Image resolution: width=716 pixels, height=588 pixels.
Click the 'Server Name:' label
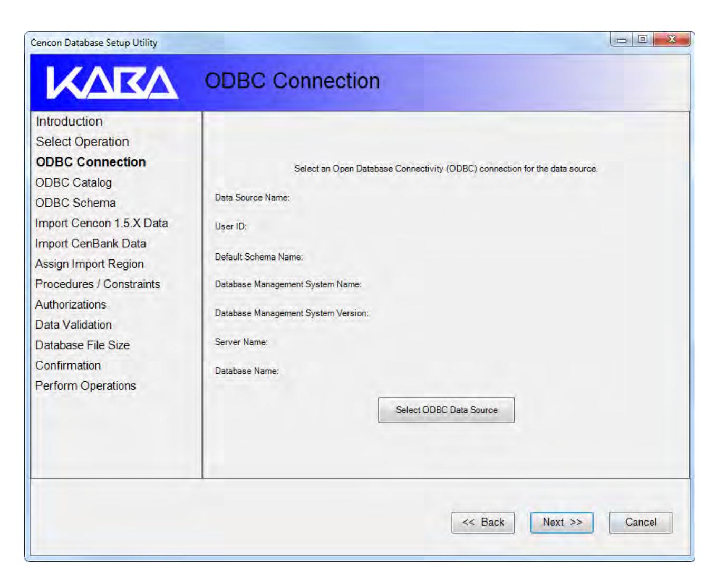pos(241,342)
